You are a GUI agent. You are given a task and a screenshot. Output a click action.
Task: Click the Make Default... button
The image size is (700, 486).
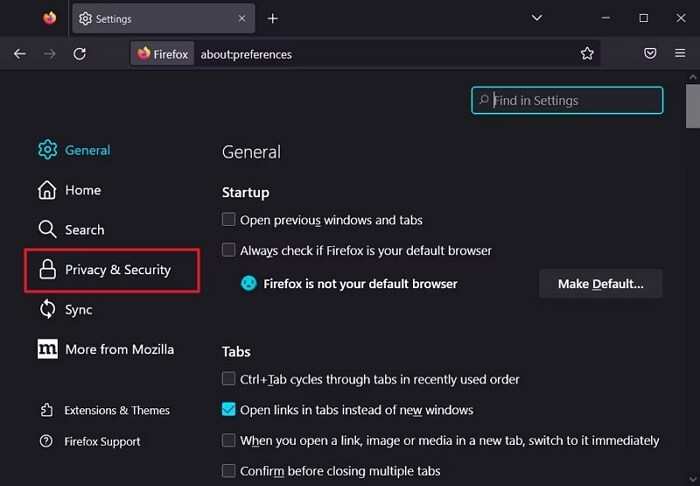[x=600, y=283]
